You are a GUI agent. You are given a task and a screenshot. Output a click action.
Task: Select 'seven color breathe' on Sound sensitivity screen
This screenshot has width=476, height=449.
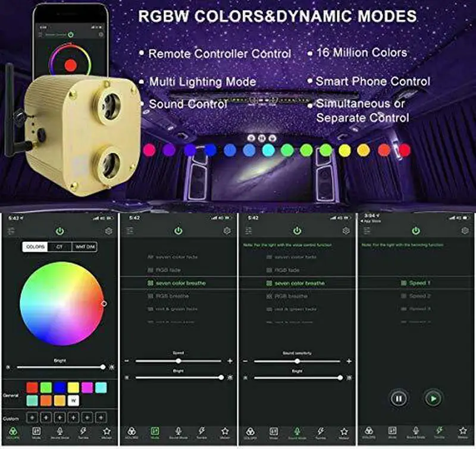click(x=295, y=283)
